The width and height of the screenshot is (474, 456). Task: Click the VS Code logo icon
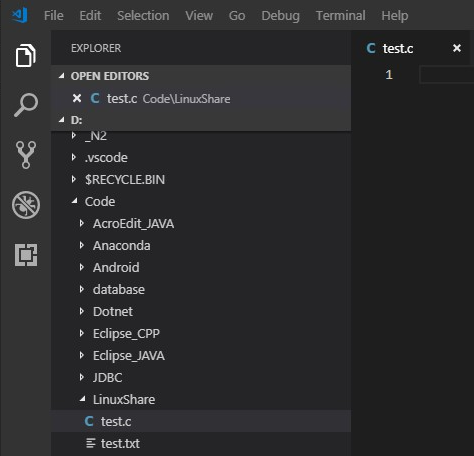pyautogui.click(x=20, y=15)
